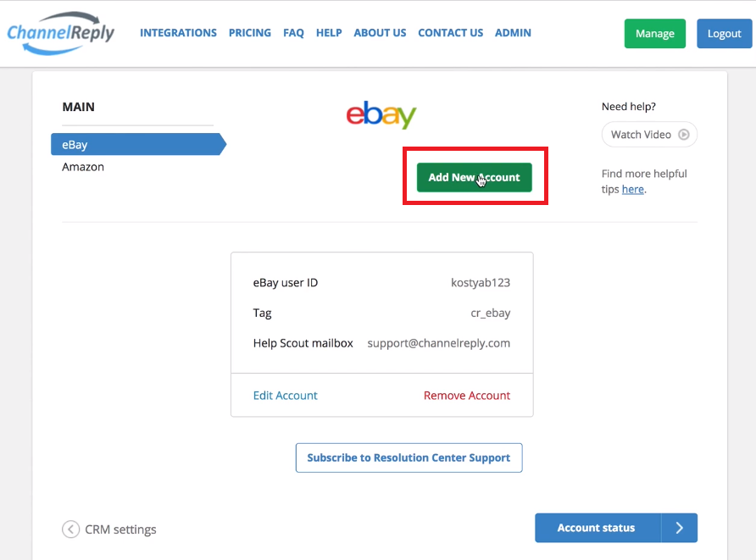756x560 pixels.
Task: Click the chevron arrow on the Account status button
Action: pyautogui.click(x=680, y=528)
